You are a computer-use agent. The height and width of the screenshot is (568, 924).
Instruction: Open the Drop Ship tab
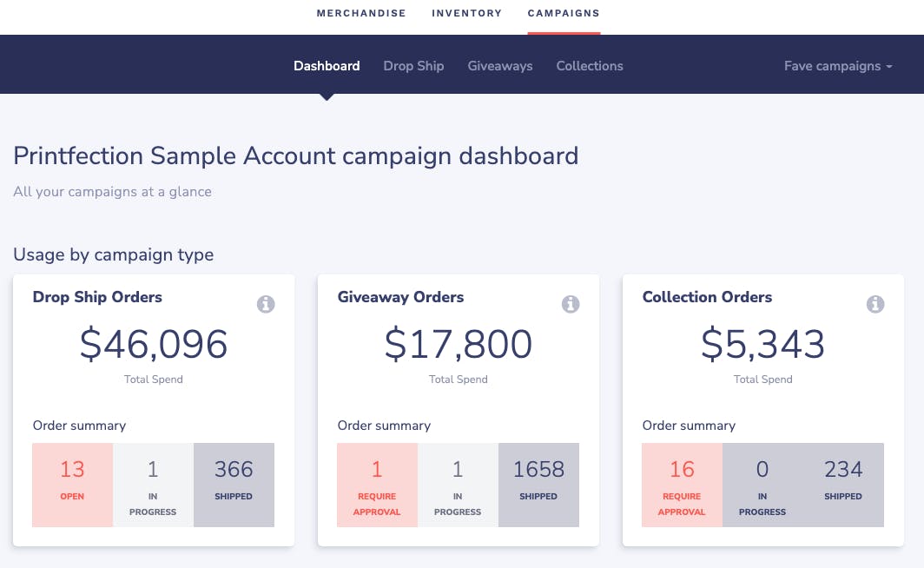(413, 66)
